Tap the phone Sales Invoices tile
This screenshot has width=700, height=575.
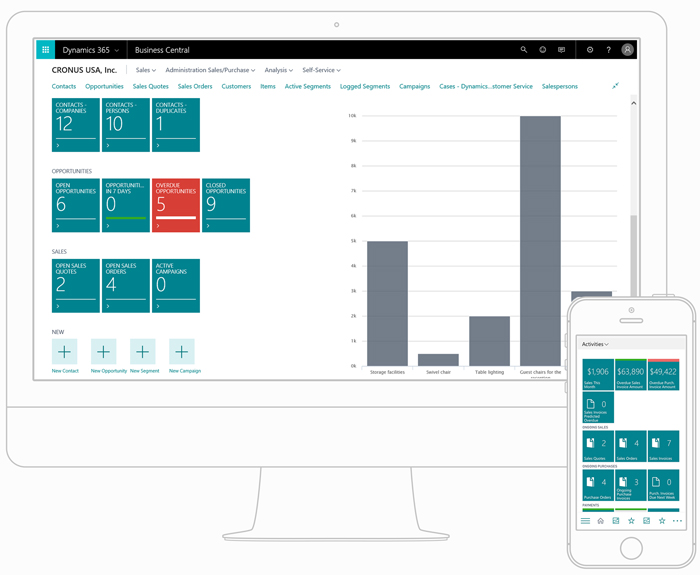pyautogui.click(x=663, y=446)
